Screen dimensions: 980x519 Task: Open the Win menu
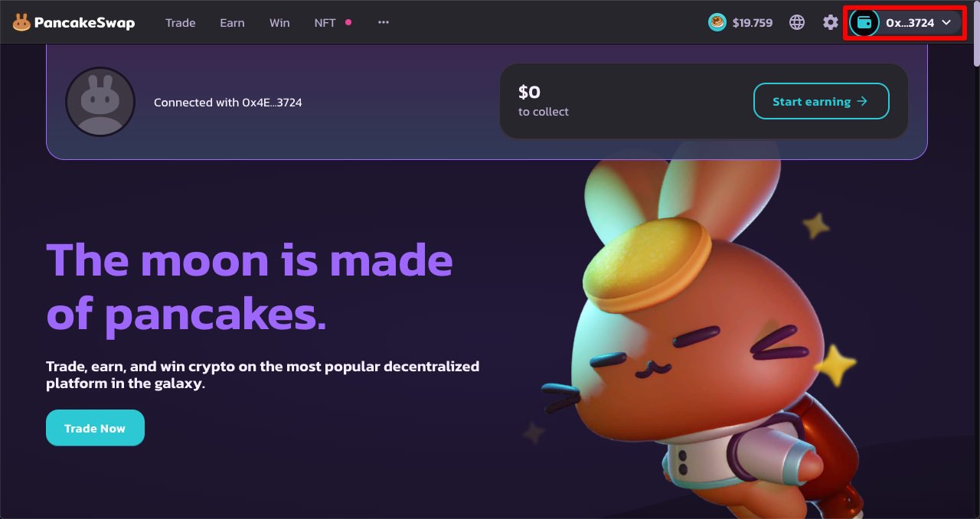tap(279, 23)
